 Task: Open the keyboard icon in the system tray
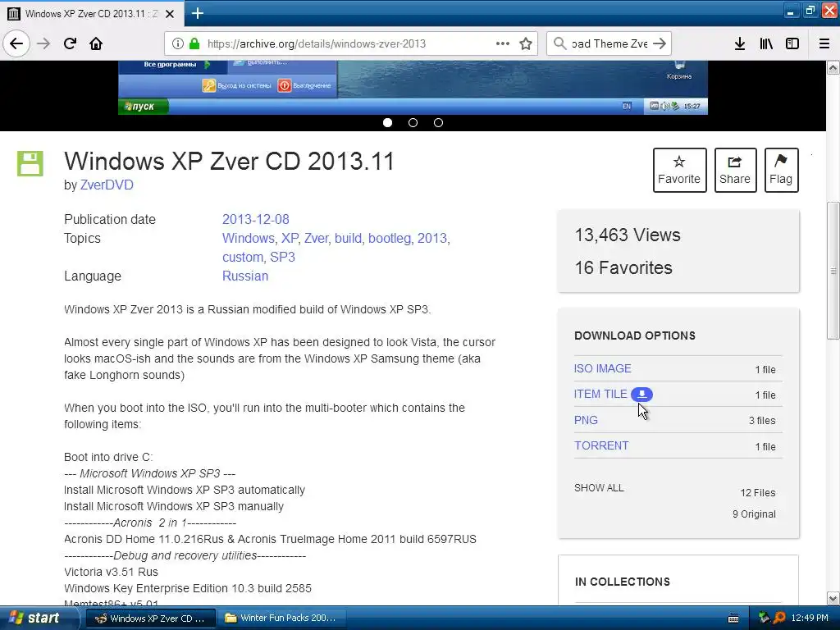click(733, 619)
